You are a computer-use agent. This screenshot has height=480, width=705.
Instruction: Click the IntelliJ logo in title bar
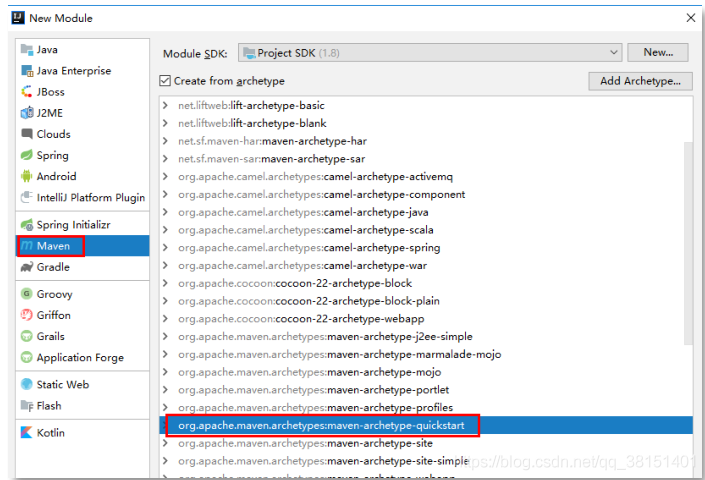click(x=18, y=18)
